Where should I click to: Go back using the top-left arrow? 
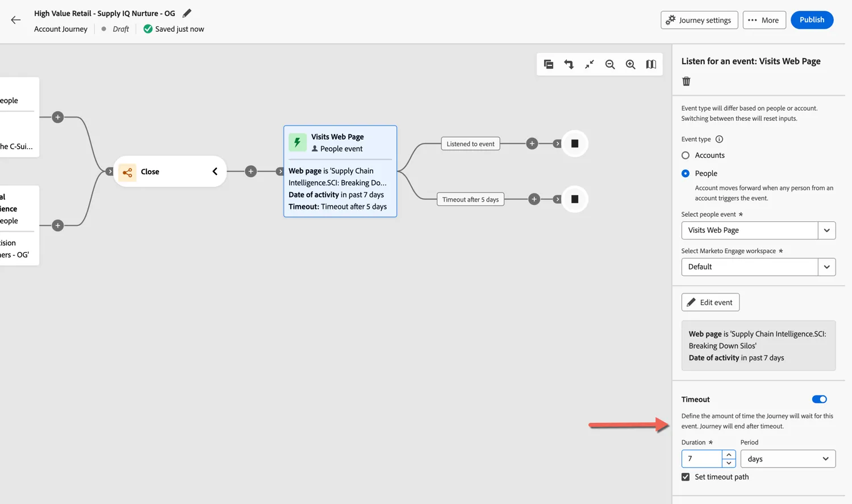tap(15, 20)
